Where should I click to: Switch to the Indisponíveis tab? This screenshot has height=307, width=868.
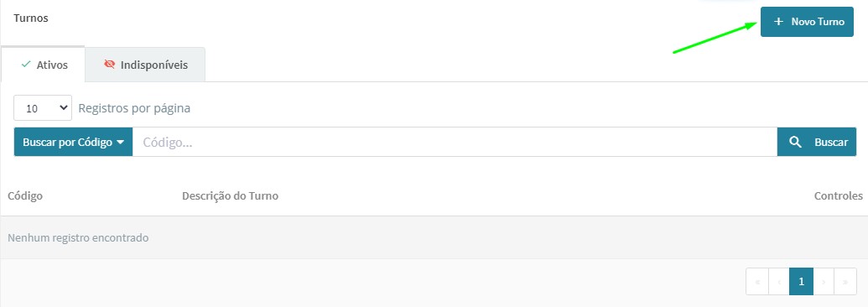click(145, 65)
